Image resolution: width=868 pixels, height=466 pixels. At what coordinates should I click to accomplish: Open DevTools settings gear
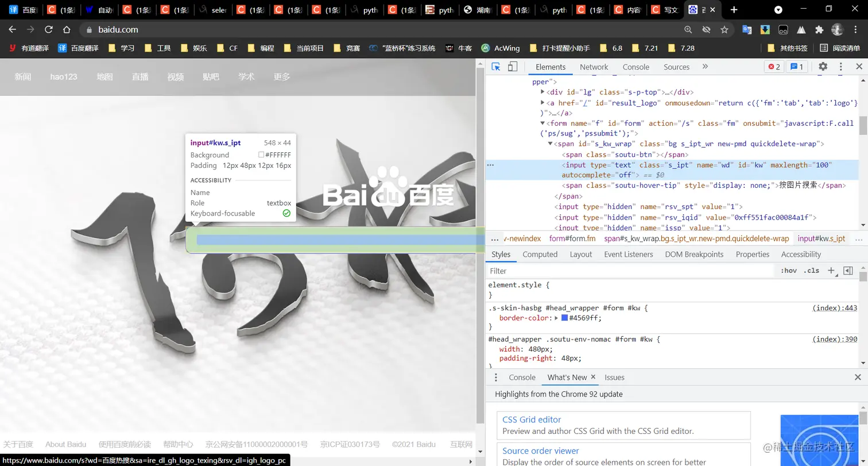click(x=823, y=67)
